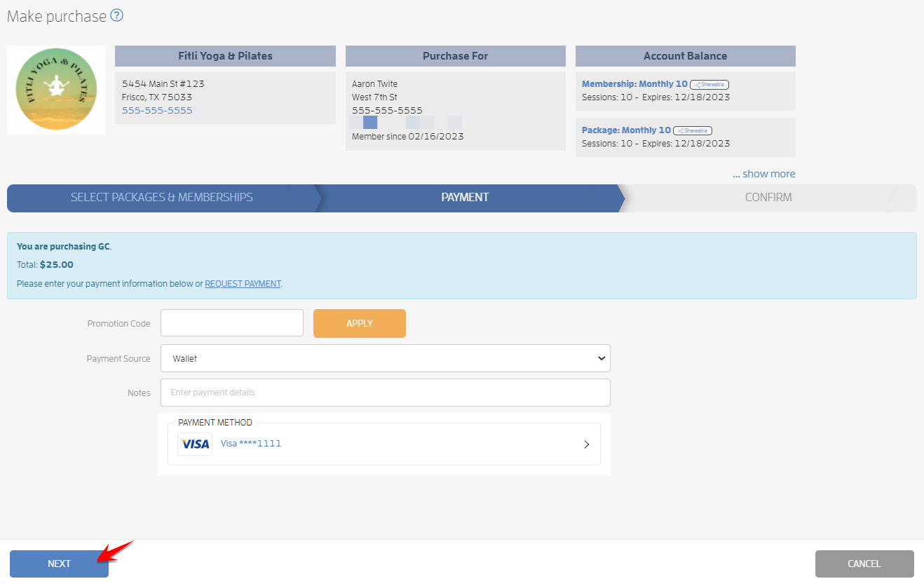Screen dimensions: 924x586
Task: Focus the Promotion Code field
Action: (232, 323)
